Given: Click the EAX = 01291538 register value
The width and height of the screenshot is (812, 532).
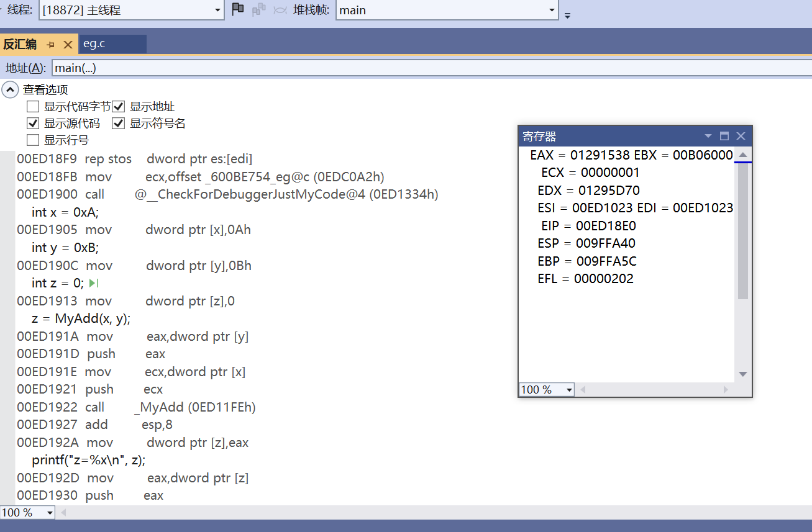Looking at the screenshot, I should [x=580, y=155].
